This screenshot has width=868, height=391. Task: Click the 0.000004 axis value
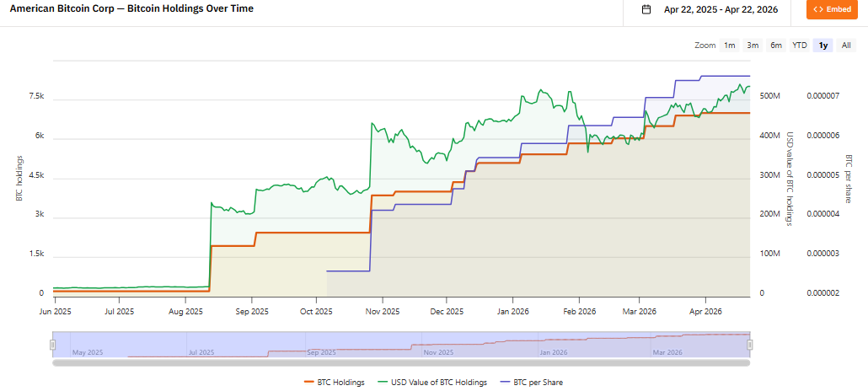823,214
